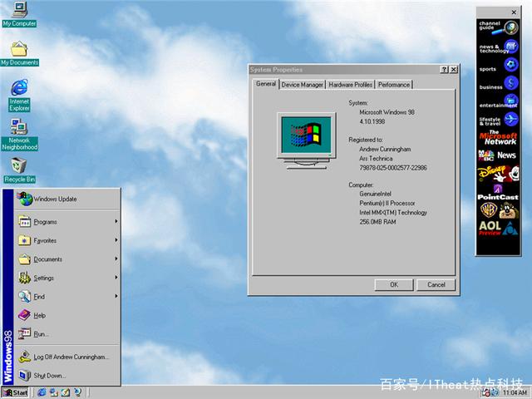The image size is (532, 399).
Task: Switch to the Performance tab
Action: click(393, 85)
